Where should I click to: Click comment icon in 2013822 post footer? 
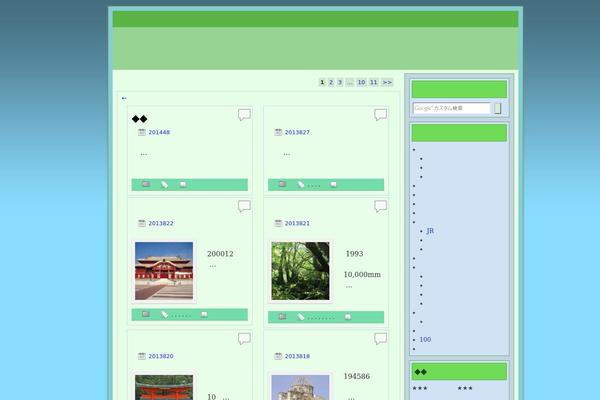[x=204, y=315]
